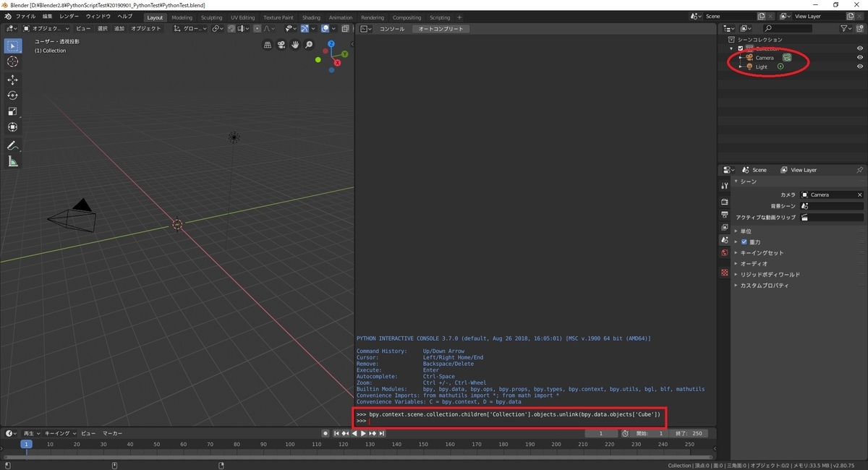This screenshot has height=470, width=868.
Task: Toggle visibility of the Collection in outliner
Action: [860, 48]
